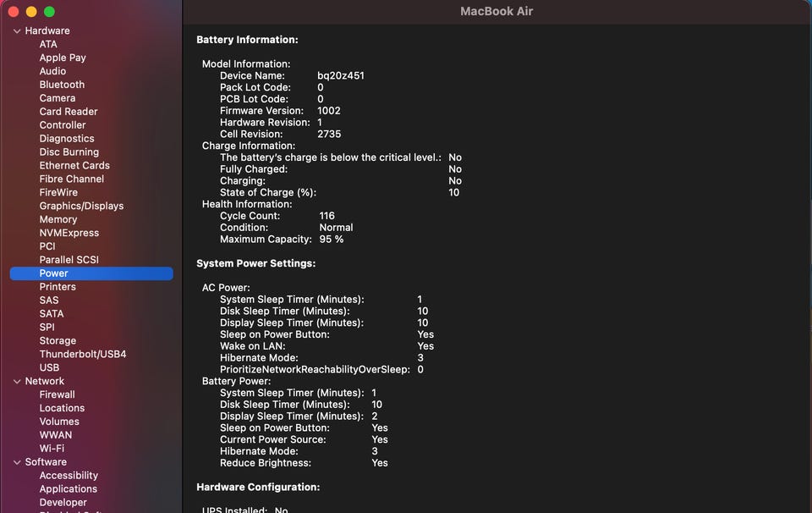
Task: Click the State of Charge (%) label
Action: pos(268,193)
